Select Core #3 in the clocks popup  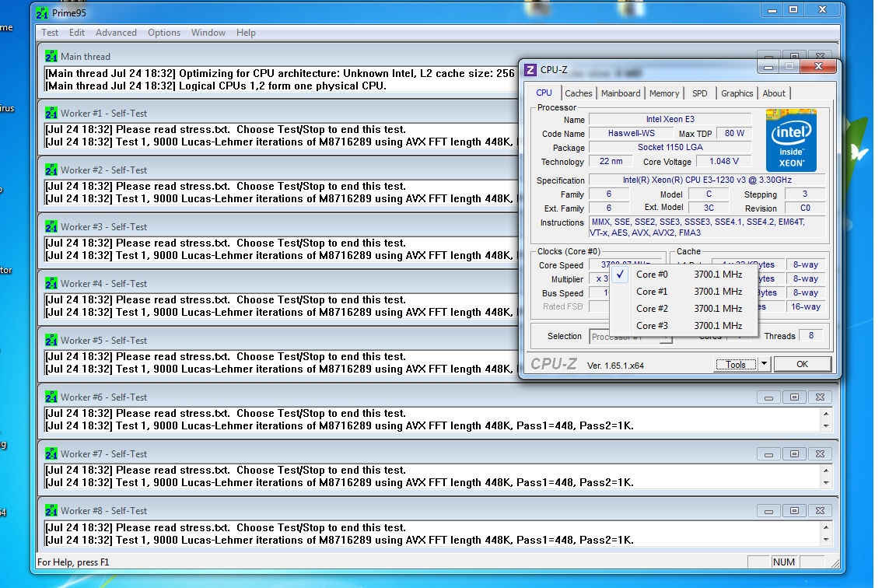tap(684, 326)
